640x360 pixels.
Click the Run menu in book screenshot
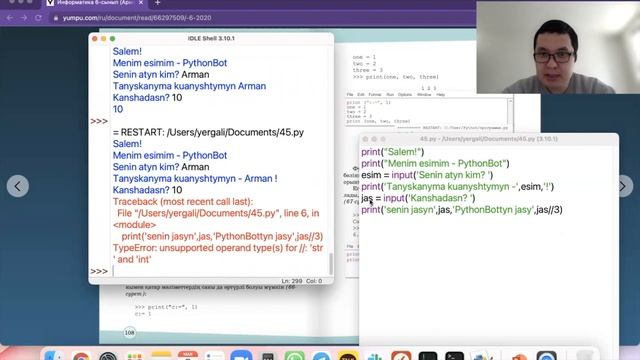pyautogui.click(x=390, y=95)
